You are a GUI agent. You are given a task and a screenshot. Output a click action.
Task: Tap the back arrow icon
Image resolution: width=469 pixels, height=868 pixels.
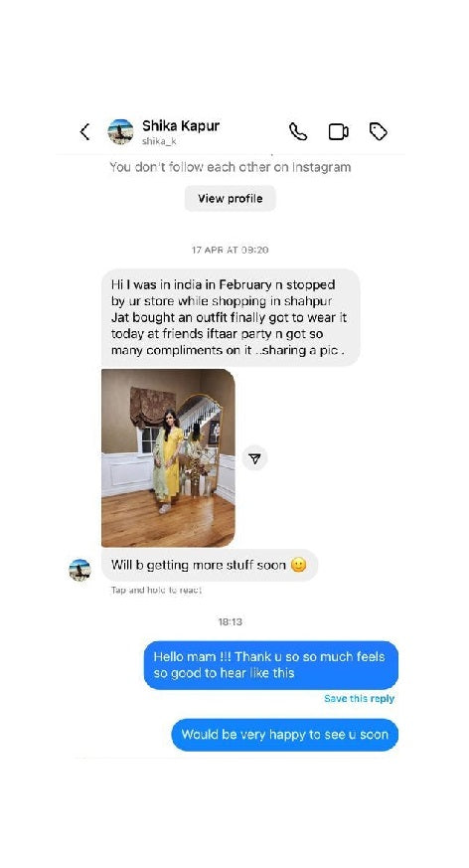(x=84, y=132)
